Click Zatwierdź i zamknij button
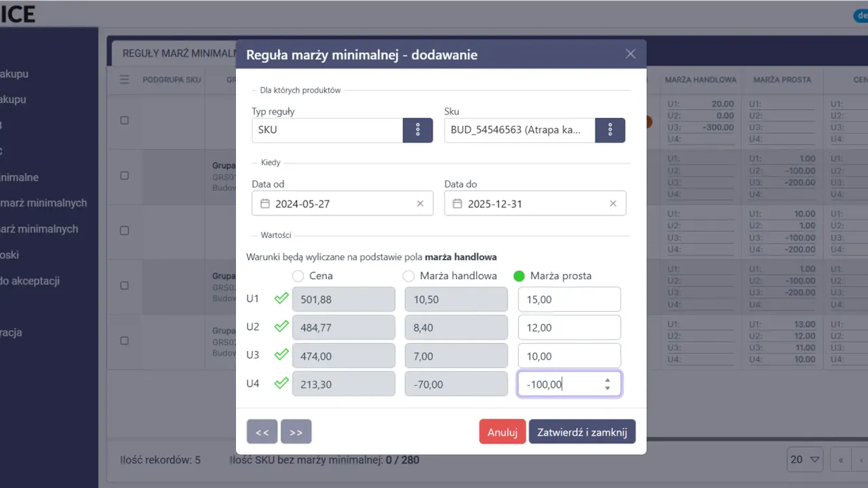The image size is (868, 488). [583, 432]
